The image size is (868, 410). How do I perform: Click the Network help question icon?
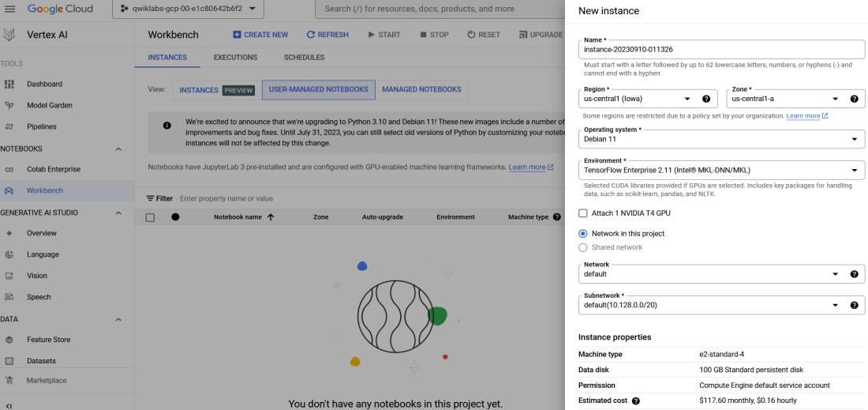(x=854, y=273)
